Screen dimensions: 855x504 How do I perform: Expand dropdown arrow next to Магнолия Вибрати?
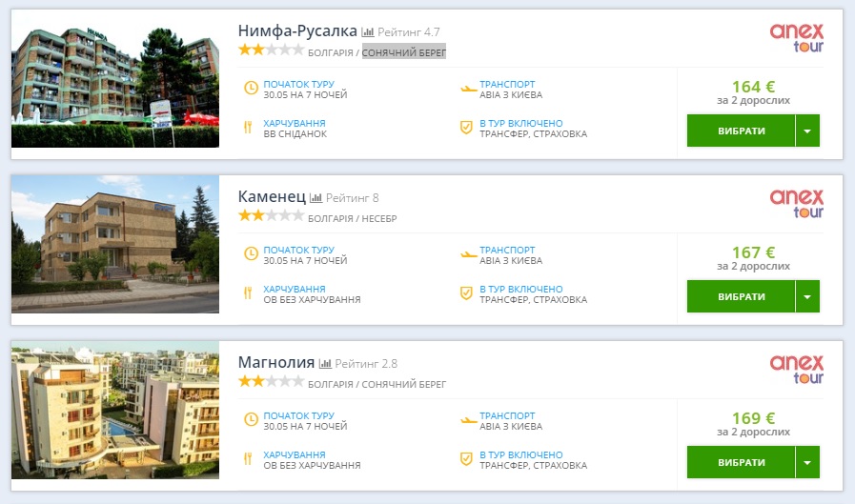click(807, 462)
